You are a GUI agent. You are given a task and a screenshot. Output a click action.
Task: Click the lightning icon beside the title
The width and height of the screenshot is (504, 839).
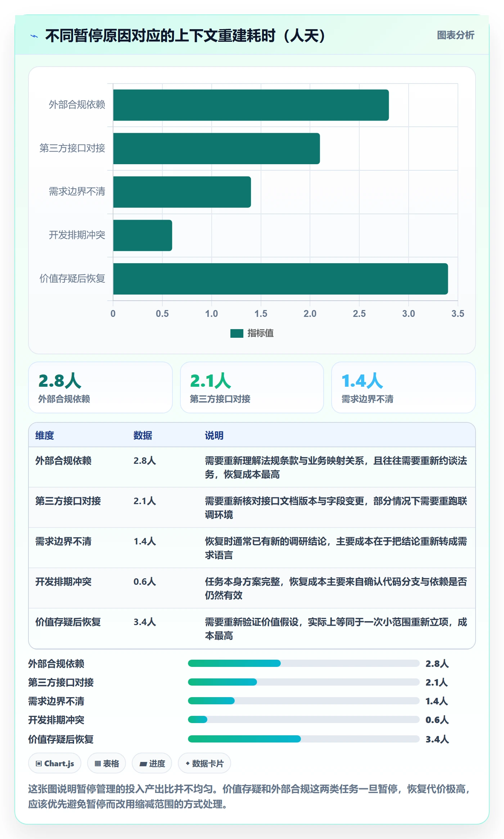[34, 36]
